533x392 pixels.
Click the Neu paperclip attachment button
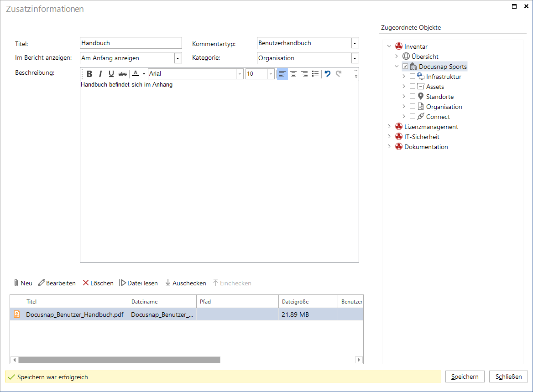(x=23, y=283)
